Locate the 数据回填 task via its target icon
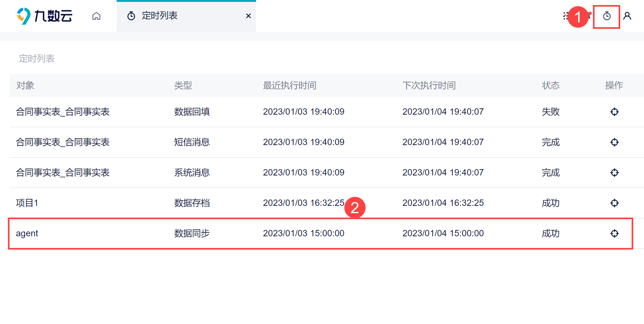Image resolution: width=644 pixels, height=324 pixels. [615, 112]
